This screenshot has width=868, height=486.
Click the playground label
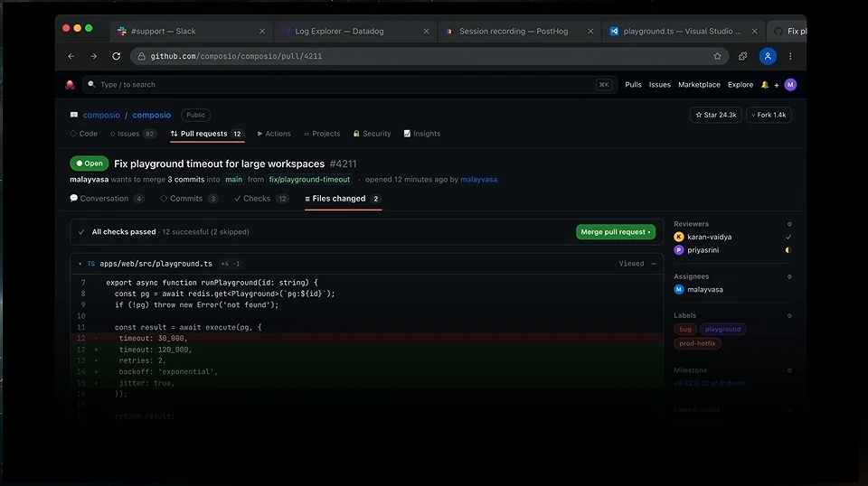click(x=723, y=329)
